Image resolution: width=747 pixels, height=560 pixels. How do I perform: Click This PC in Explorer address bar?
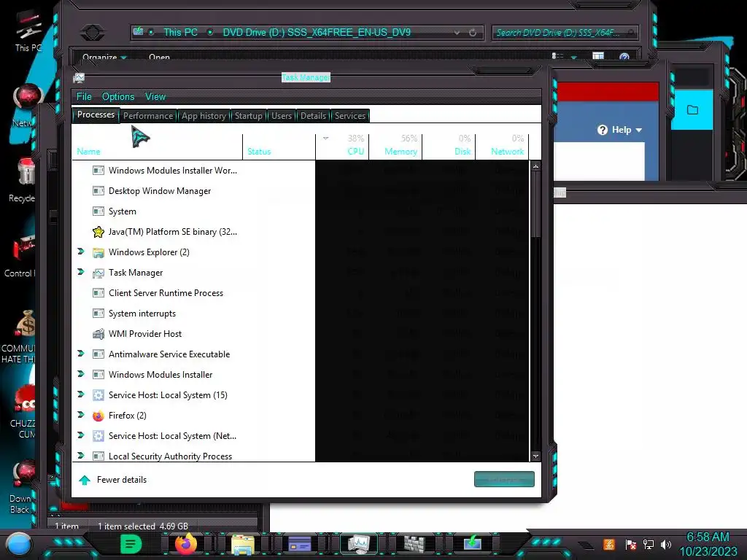(x=180, y=32)
